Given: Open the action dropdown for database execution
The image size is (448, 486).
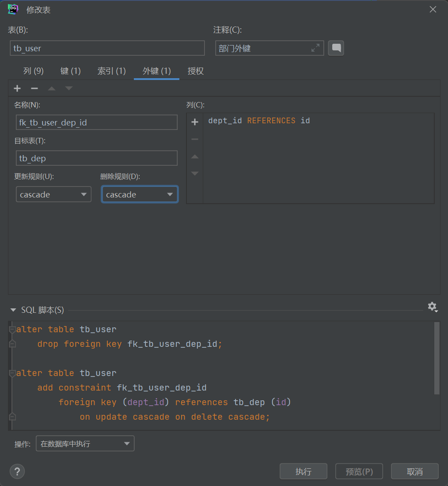Looking at the screenshot, I should (85, 444).
